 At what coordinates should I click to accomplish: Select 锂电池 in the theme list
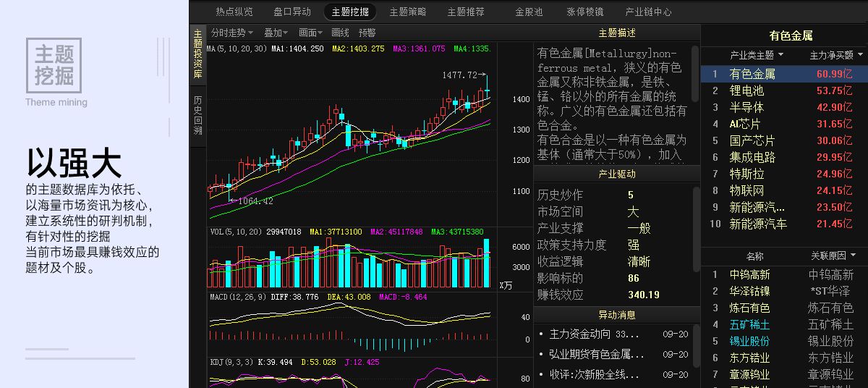click(746, 90)
